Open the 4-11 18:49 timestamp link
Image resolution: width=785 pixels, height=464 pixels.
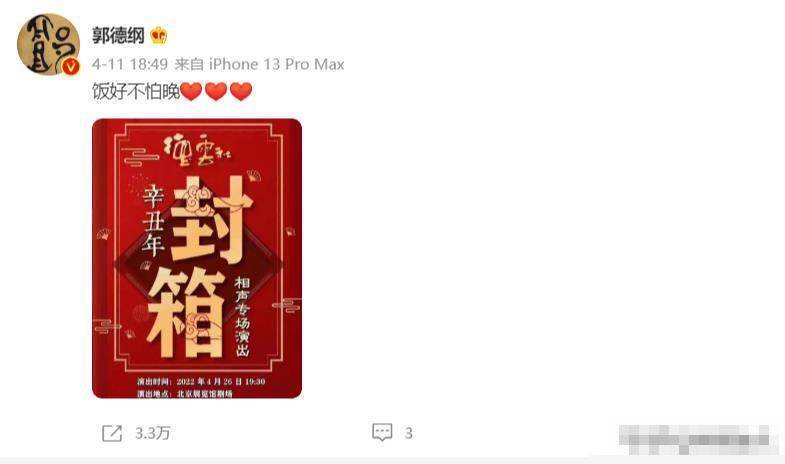130,64
